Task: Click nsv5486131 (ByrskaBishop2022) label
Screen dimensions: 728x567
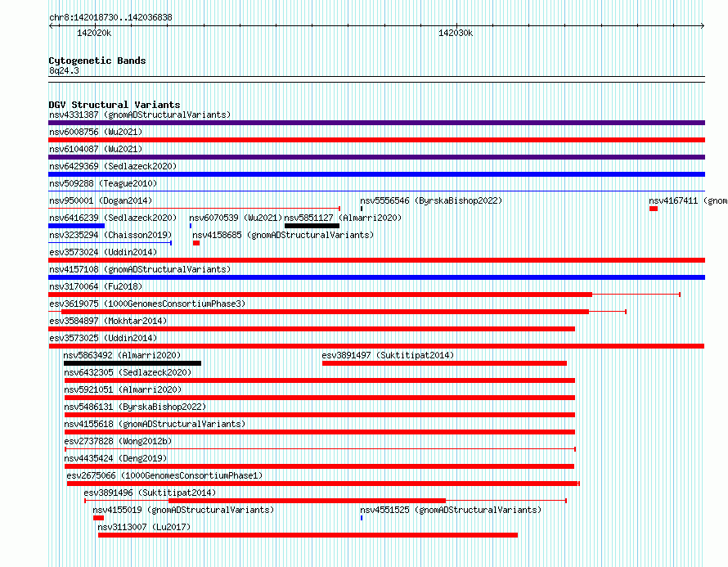Action: [x=135, y=407]
